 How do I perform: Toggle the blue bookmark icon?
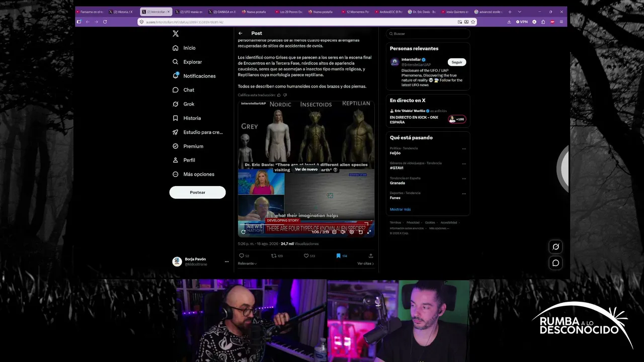coord(339,256)
